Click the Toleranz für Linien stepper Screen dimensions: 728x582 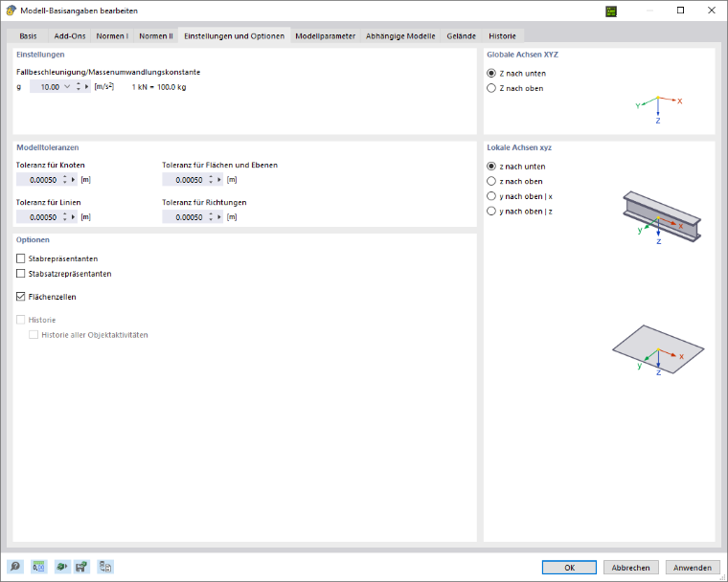pos(65,217)
